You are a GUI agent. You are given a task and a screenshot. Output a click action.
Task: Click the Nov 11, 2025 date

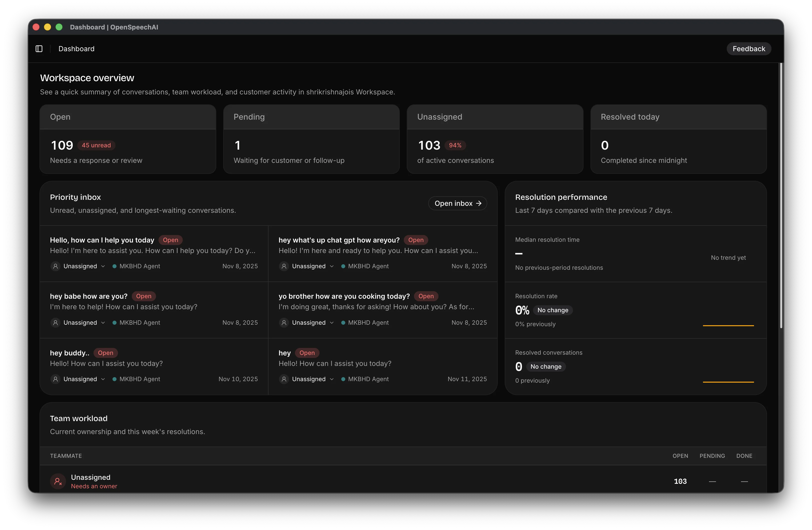(467, 379)
